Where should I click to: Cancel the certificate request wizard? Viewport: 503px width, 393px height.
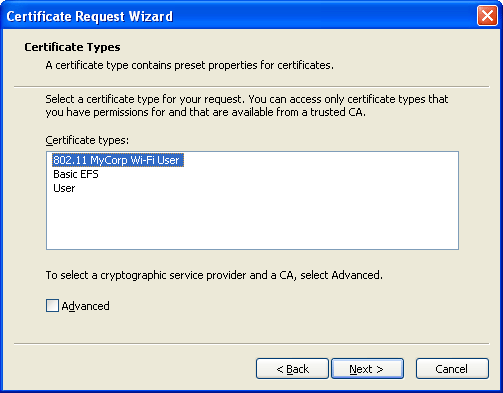point(452,369)
